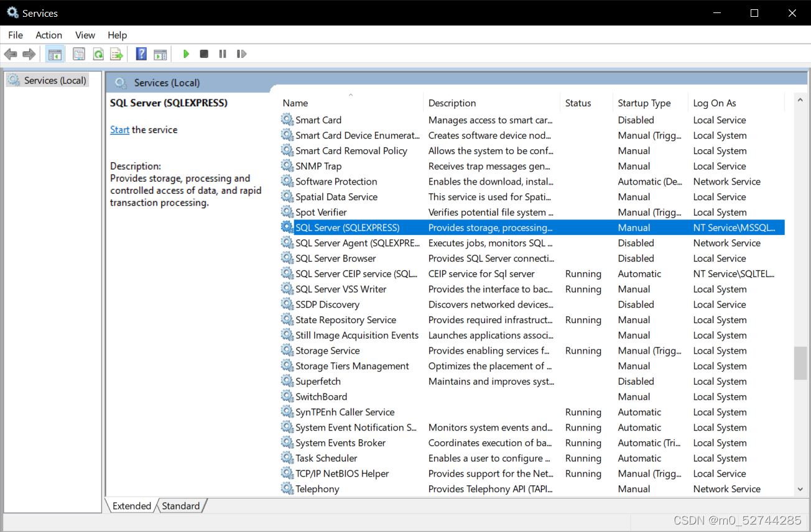Export the services list
This screenshot has width=811, height=532.
116,53
